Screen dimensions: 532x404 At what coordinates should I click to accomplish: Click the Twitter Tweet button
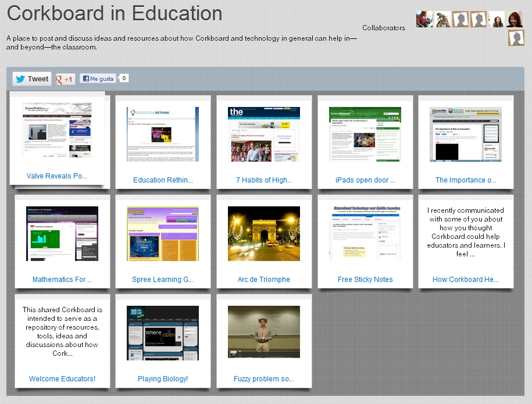[32, 79]
